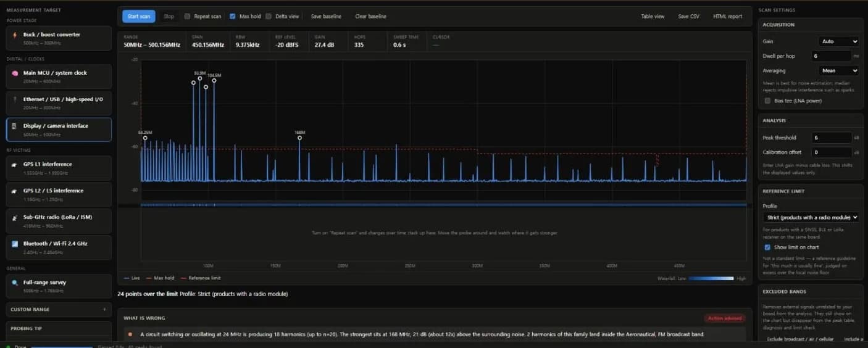Click the hops value 335
Viewport: 868px width, 348px height.
click(x=359, y=44)
